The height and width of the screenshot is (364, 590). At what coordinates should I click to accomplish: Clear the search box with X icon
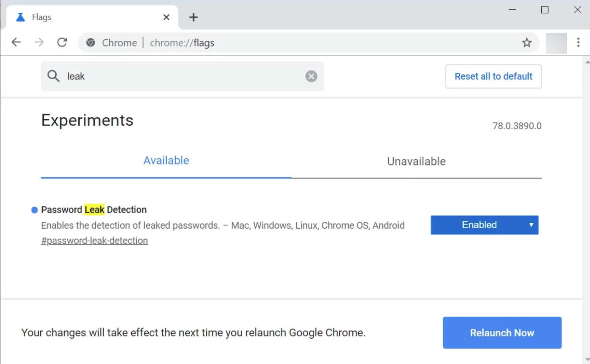pyautogui.click(x=311, y=76)
